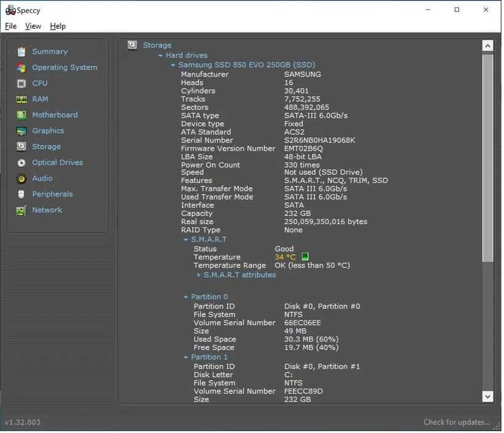Go to the Audio section
The height and width of the screenshot is (433, 504).
(42, 178)
